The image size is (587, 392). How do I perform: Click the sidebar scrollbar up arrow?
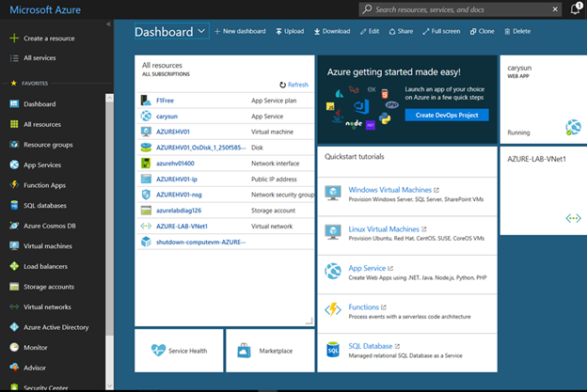(109, 98)
